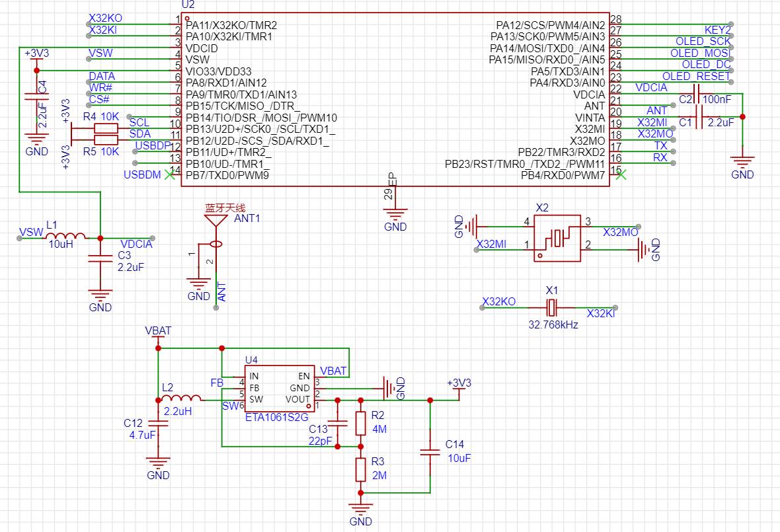Click the R4 10K pull-up resistor
Screen dimensions: 780x532
click(x=106, y=128)
